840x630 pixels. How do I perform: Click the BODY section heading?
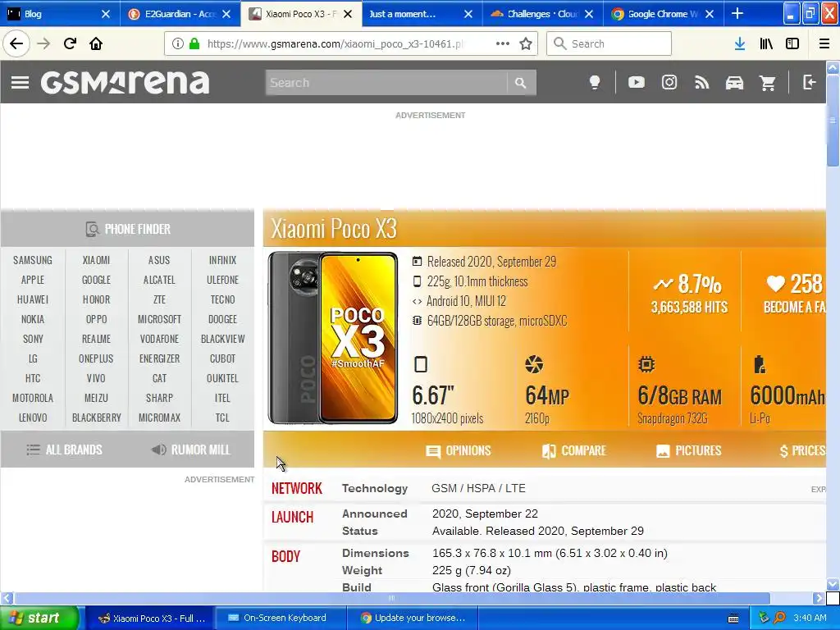click(x=285, y=557)
